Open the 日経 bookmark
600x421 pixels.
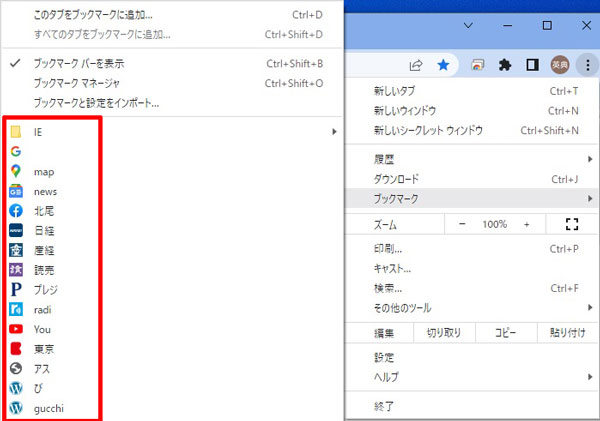click(171, 231)
